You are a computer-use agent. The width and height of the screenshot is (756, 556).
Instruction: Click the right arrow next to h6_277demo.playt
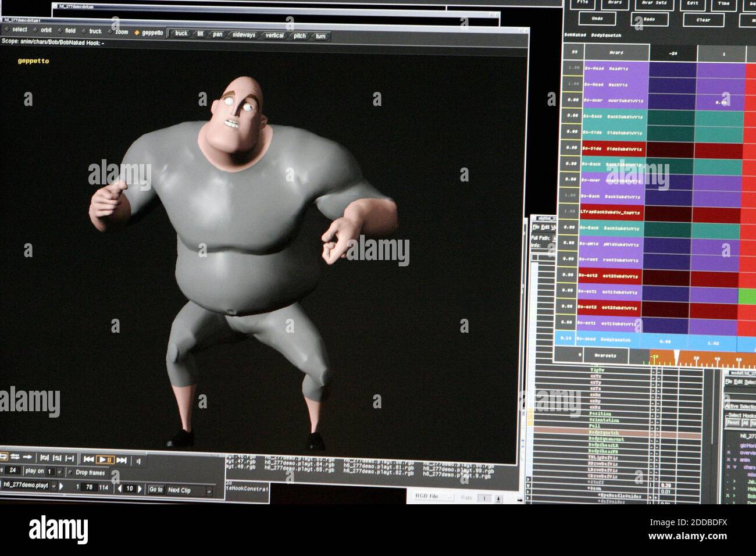pyautogui.click(x=61, y=486)
